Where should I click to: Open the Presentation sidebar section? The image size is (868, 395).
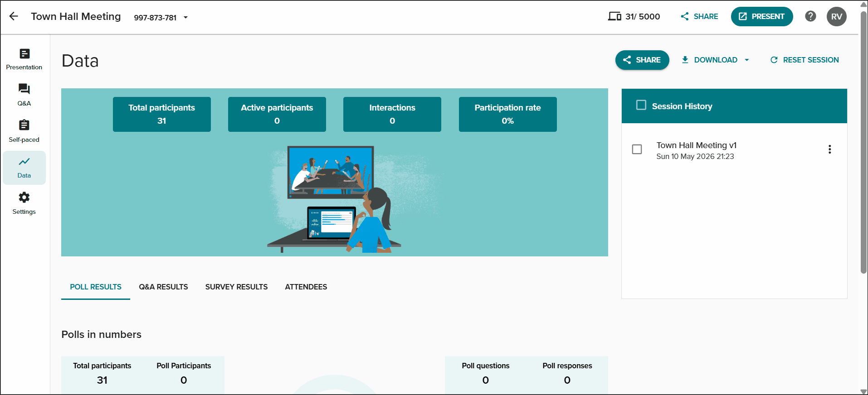24,59
